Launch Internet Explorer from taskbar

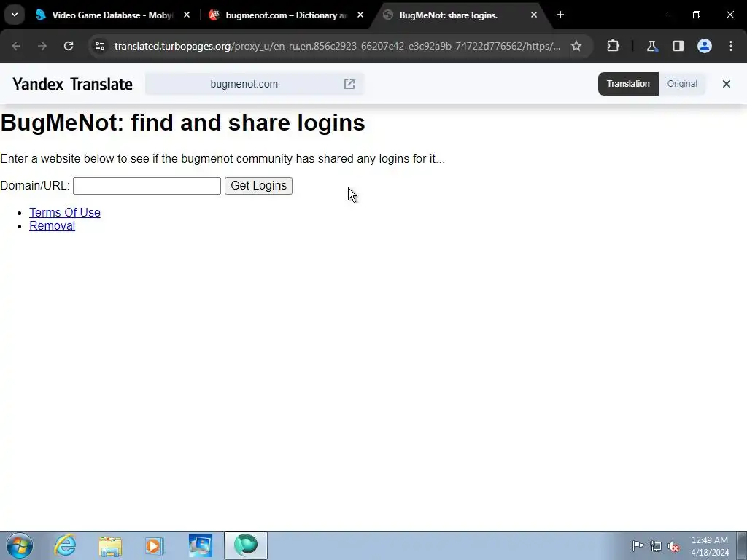tap(65, 545)
